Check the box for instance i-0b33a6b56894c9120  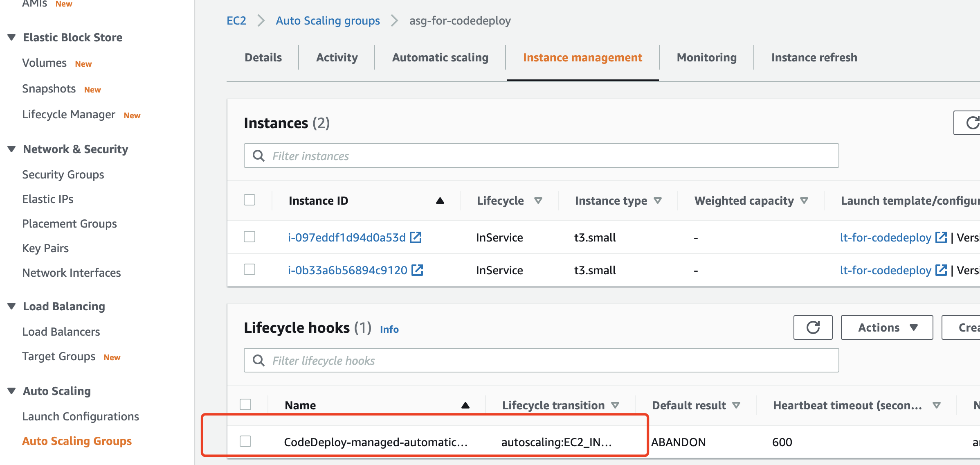click(249, 269)
